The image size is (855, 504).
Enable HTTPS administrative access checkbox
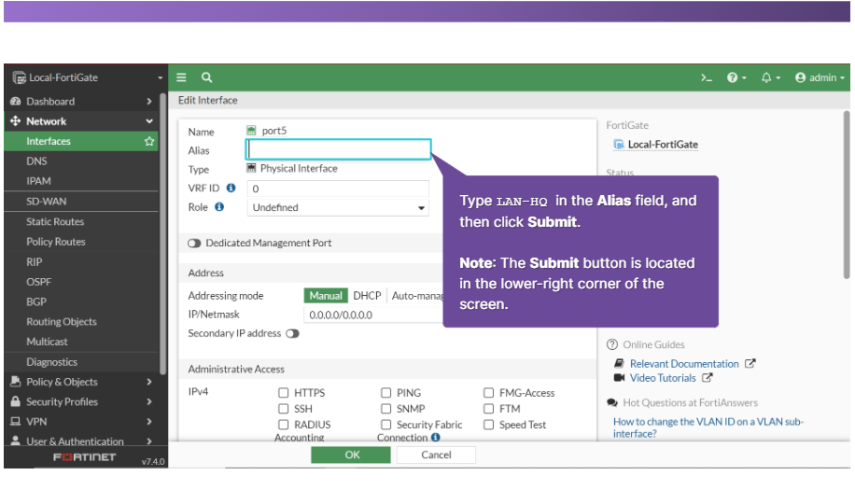(283, 393)
